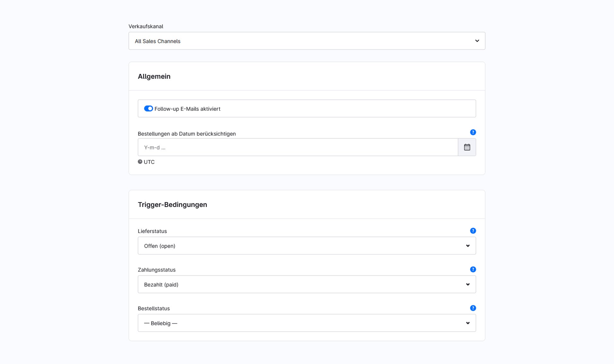Click the Bestellstatus field label
614x364 pixels.
tap(154, 308)
